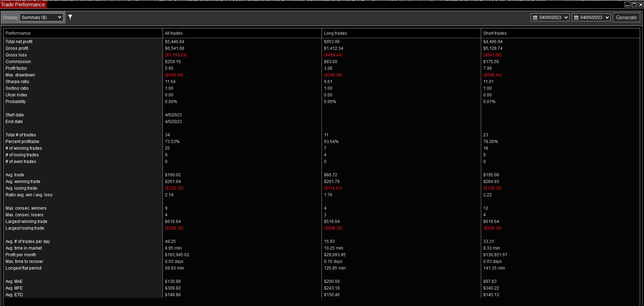Screen dimensions: 644x306
Task: Select the Total # of trades label
Action: coord(21,135)
